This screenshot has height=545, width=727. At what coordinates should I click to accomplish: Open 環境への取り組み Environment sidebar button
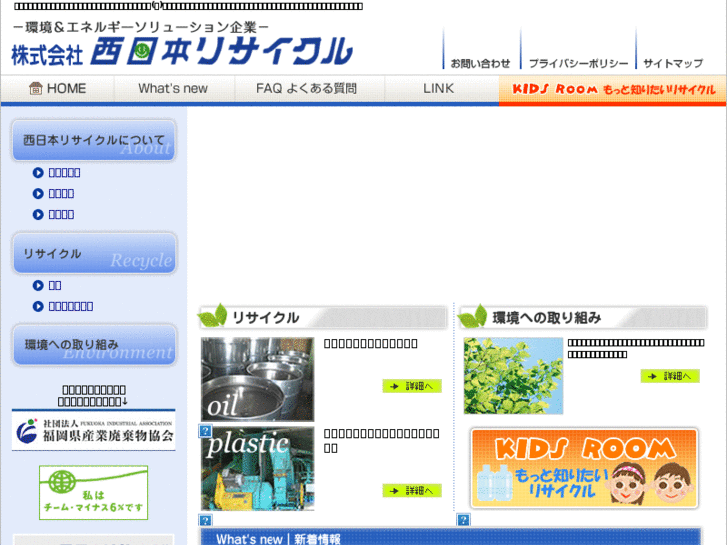point(94,345)
